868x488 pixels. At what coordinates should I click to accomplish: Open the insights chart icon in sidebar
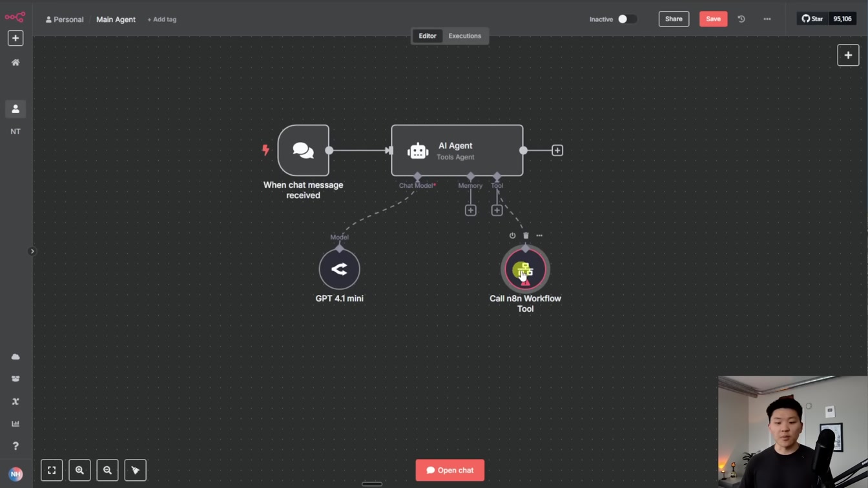pos(15,423)
